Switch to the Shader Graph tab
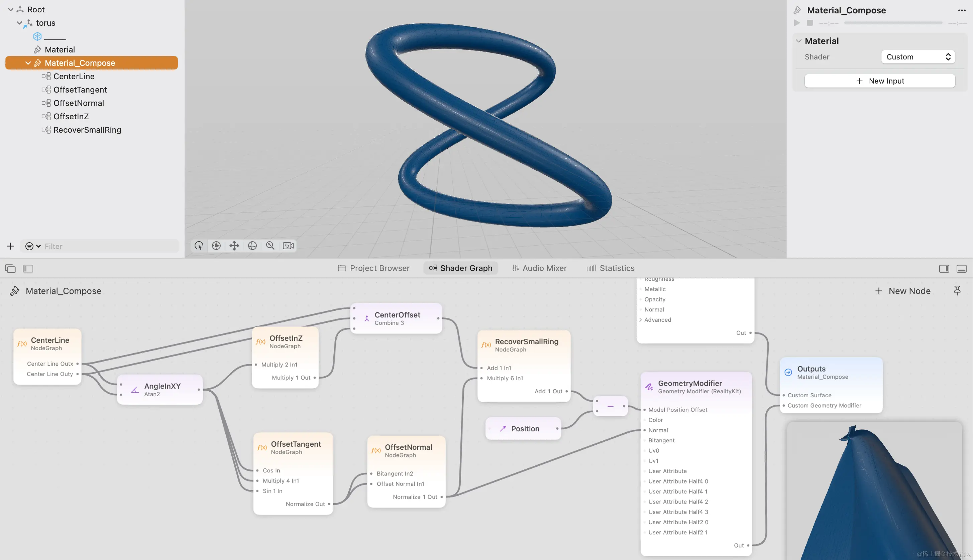The width and height of the screenshot is (973, 560). (x=460, y=268)
